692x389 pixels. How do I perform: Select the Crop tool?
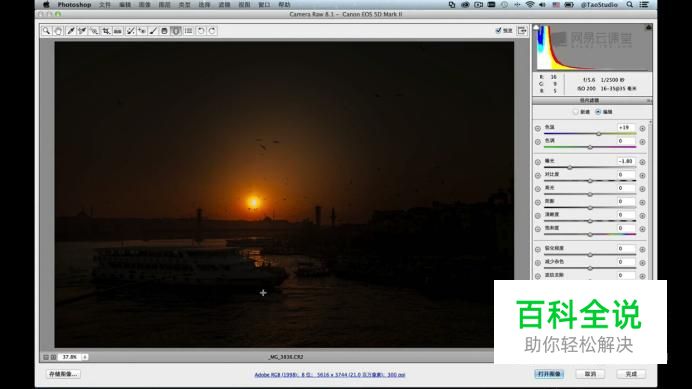tap(106, 30)
